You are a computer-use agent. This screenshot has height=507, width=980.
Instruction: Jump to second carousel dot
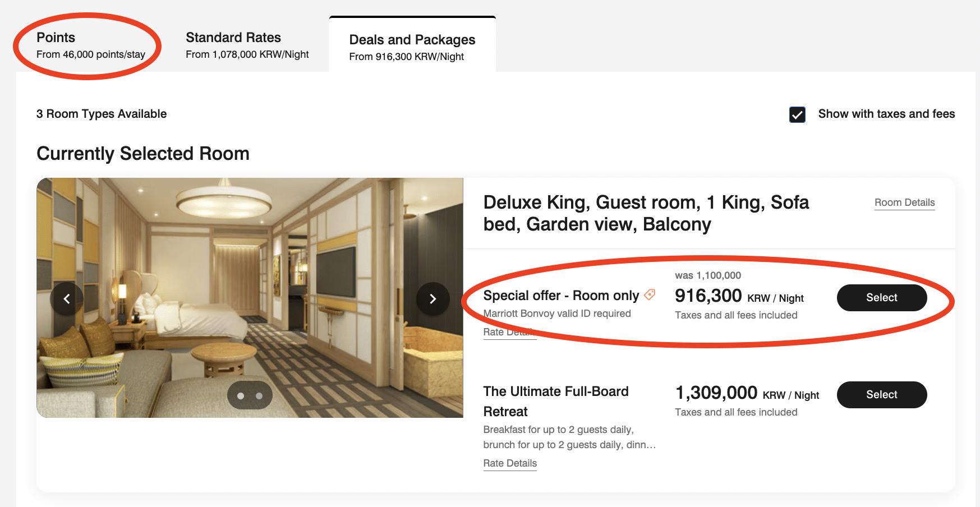point(259,396)
